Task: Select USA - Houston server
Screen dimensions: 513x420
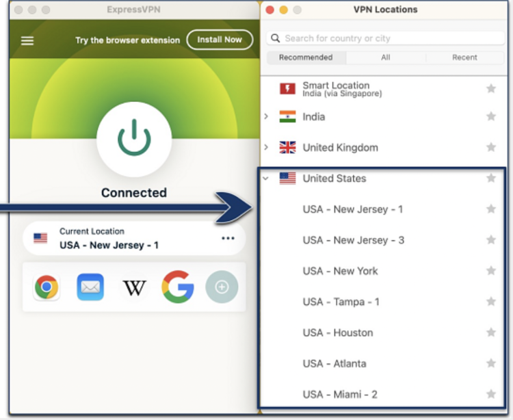Action: point(338,332)
